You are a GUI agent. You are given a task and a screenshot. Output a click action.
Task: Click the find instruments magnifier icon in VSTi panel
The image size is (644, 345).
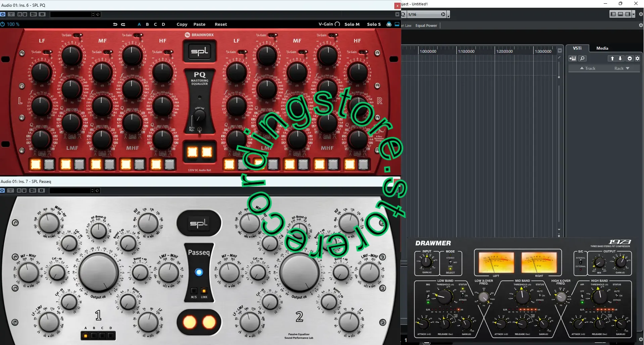[582, 58]
